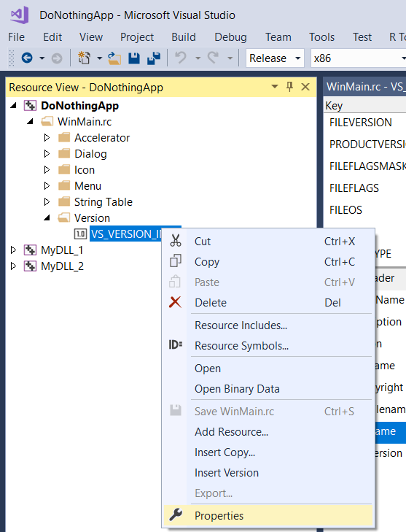Choose Open Binary Data menu entry

(x=268, y=388)
